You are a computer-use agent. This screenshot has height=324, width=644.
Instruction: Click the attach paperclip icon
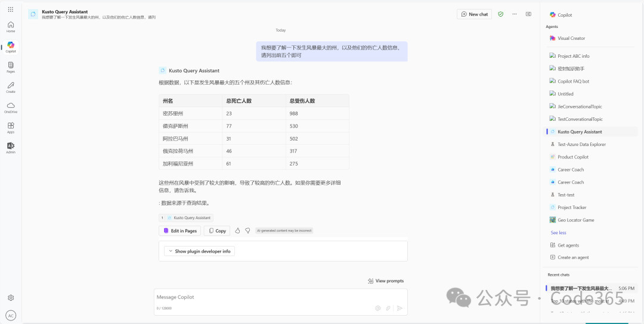[388, 309]
